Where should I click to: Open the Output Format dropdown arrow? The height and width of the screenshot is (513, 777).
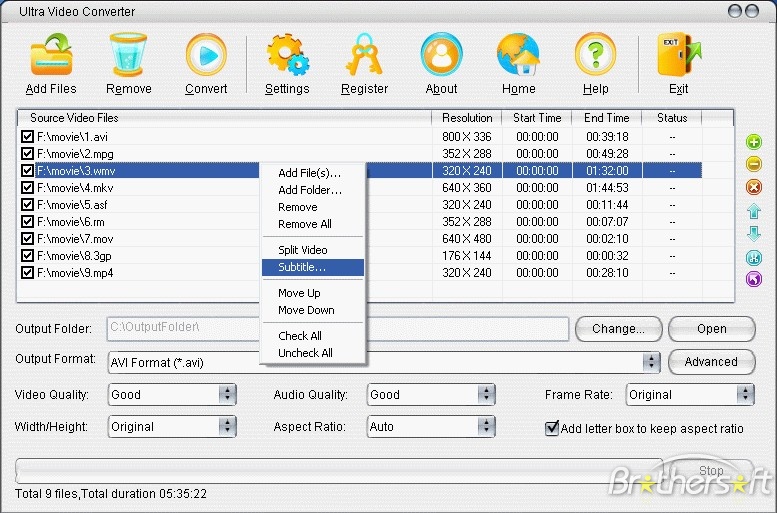(x=651, y=362)
